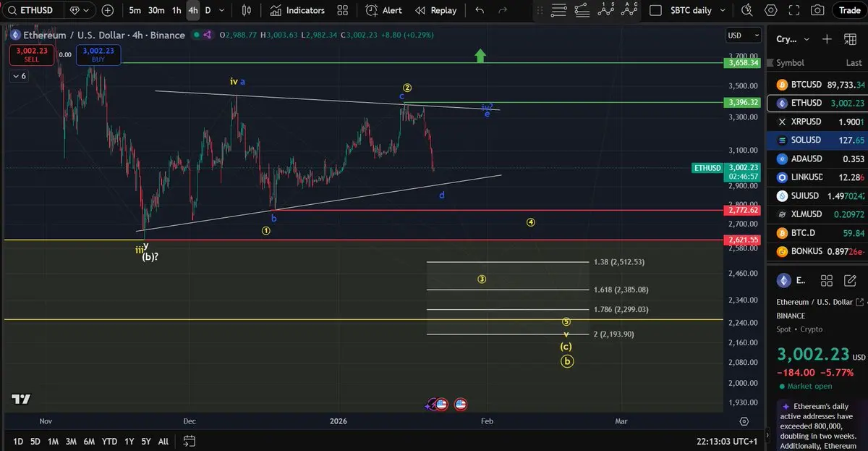
Task: Select XRPUSD in the watchlist
Action: (x=817, y=122)
